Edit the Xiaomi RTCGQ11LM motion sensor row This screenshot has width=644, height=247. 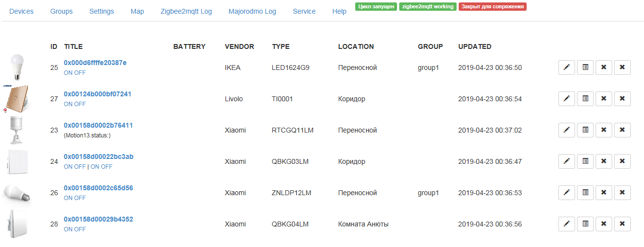click(566, 130)
